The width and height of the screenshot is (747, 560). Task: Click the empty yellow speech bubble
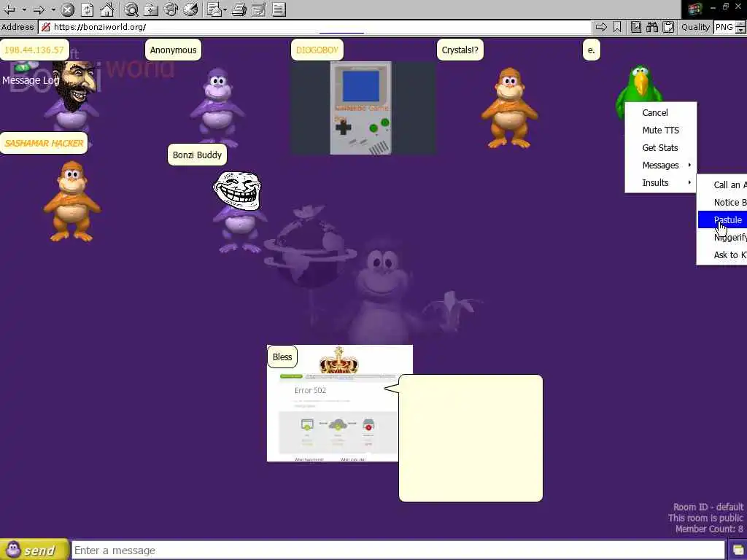471,438
